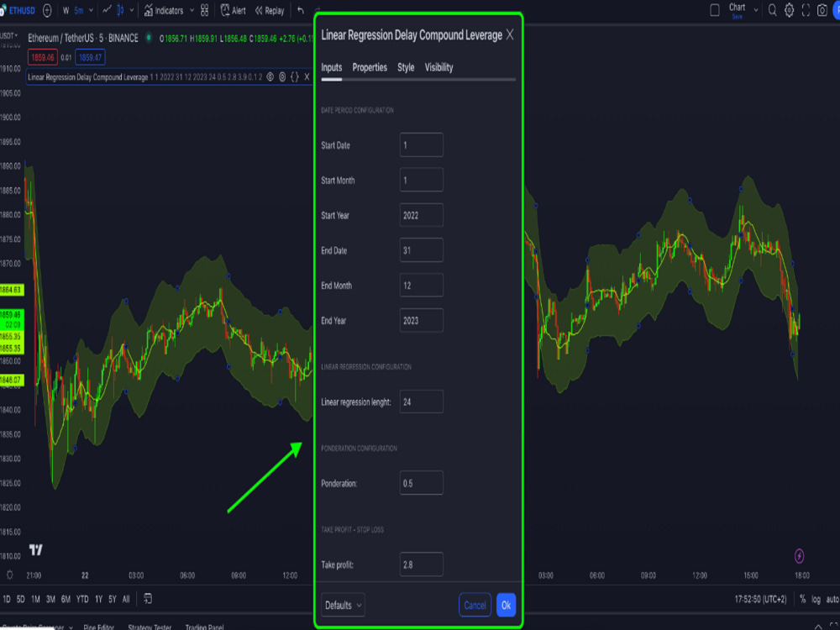The height and width of the screenshot is (630, 840).
Task: Click the Undo arrow
Action: [300, 11]
